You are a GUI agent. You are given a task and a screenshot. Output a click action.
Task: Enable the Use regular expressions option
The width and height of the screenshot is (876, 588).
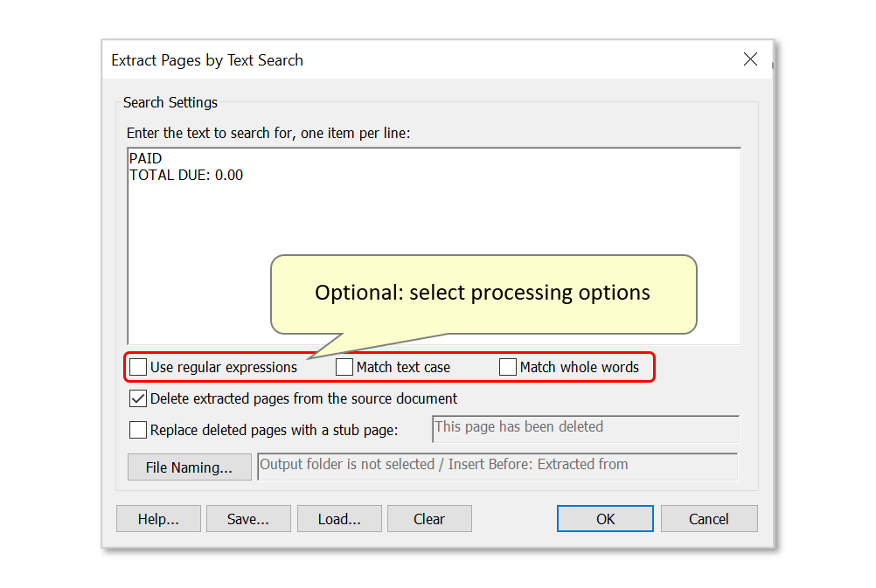137,367
